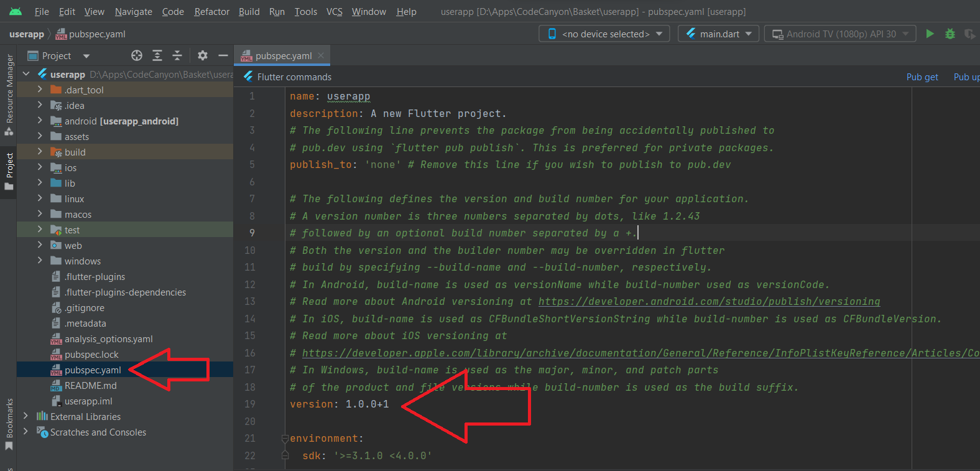Start debugging with the bug icon
The height and width of the screenshot is (471, 980).
point(950,34)
